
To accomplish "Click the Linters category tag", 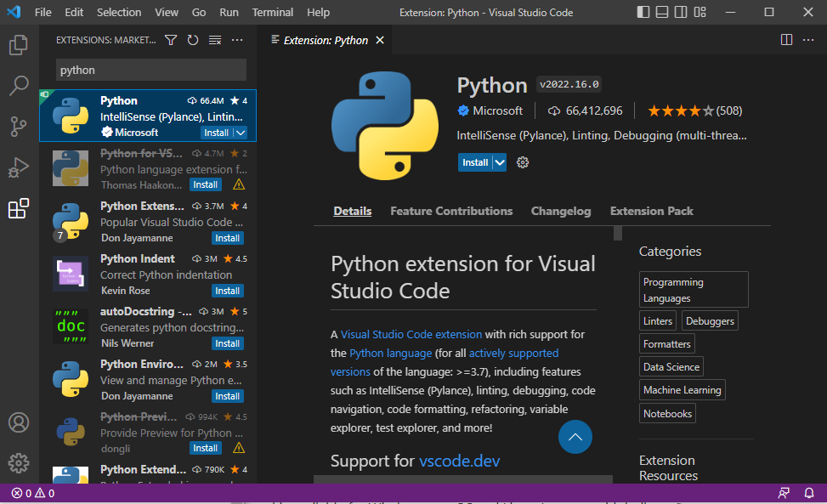I will point(658,320).
